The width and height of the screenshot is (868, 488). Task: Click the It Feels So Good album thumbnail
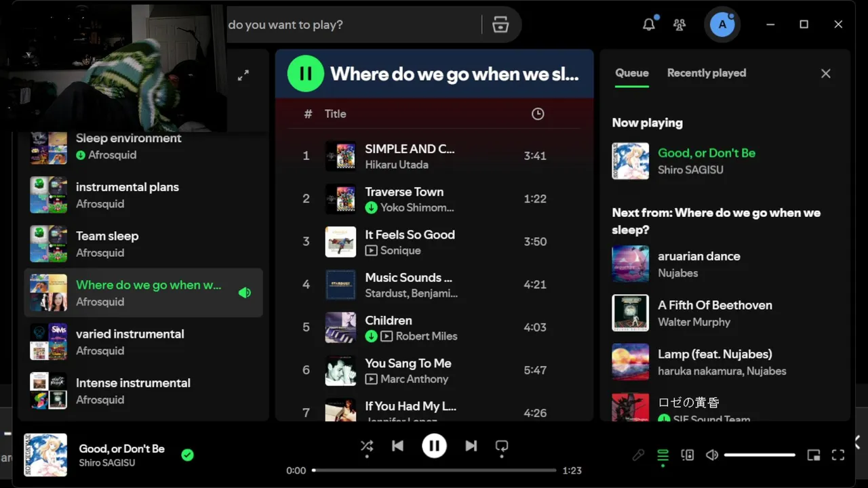(x=340, y=241)
